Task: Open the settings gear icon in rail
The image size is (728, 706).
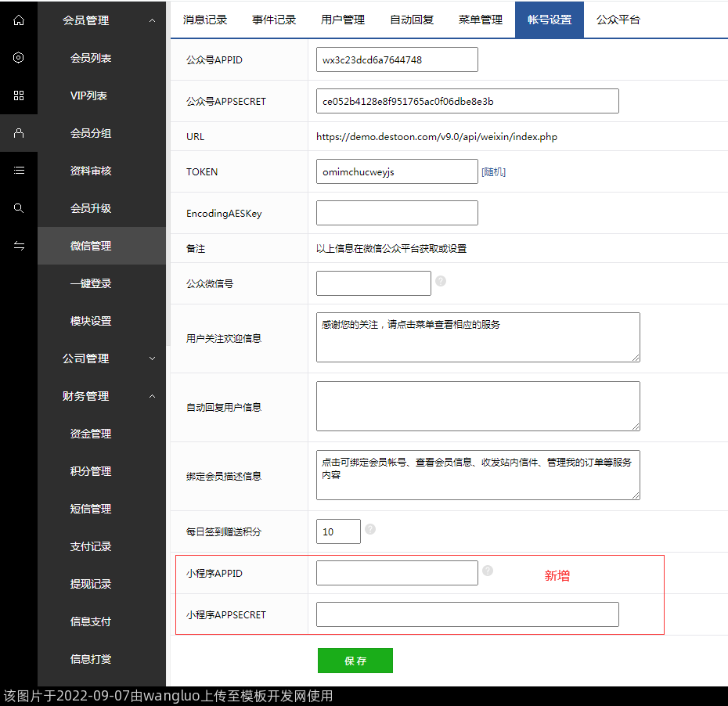Action: pos(19,58)
